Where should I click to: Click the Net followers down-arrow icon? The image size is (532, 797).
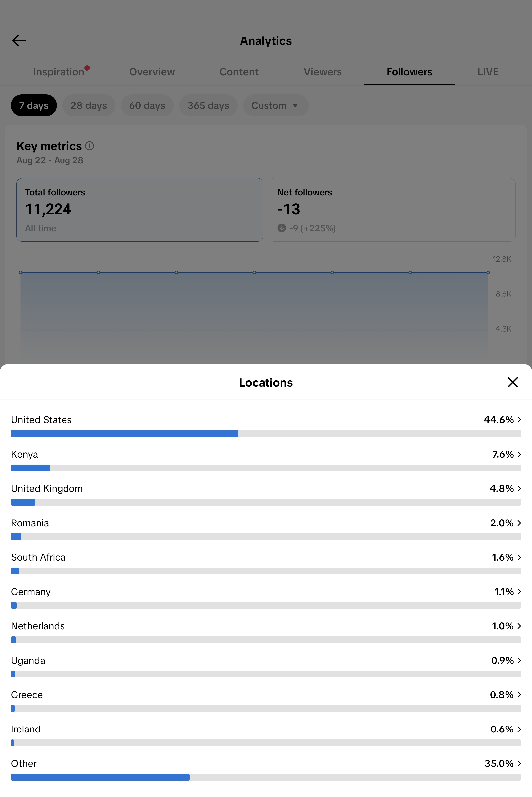(282, 228)
